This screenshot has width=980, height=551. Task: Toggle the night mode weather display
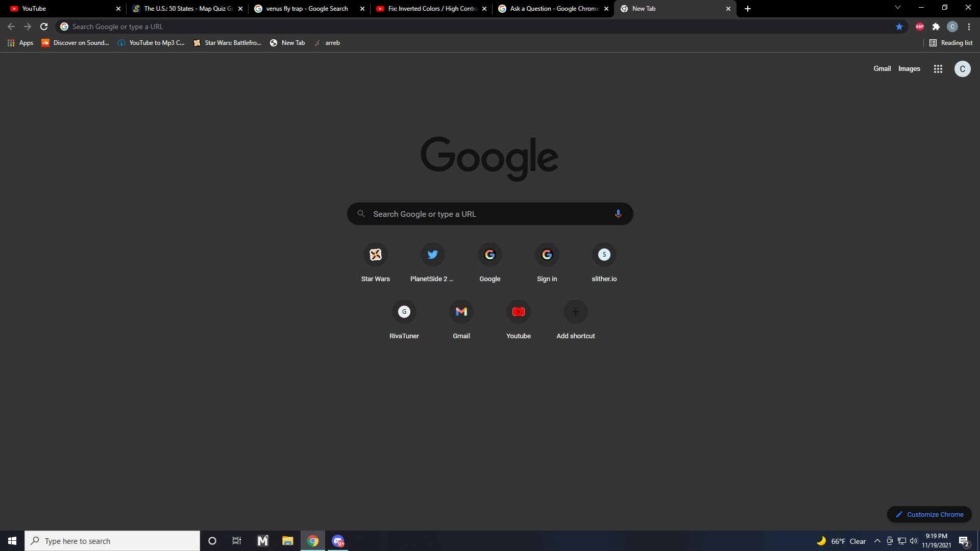point(821,540)
